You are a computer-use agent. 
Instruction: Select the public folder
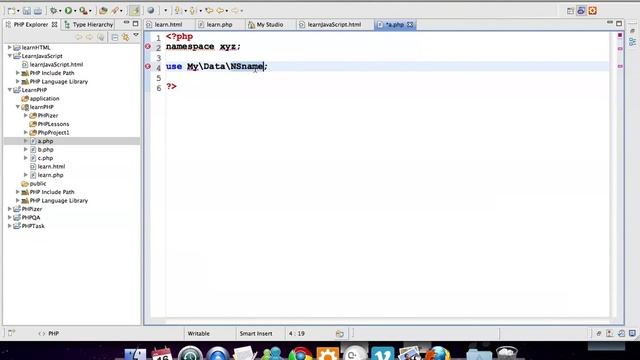[38, 184]
